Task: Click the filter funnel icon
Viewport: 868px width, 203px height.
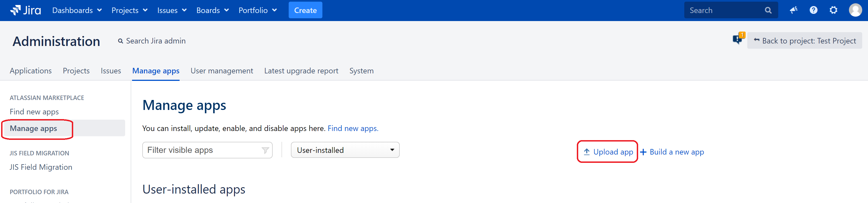Action: [265, 150]
